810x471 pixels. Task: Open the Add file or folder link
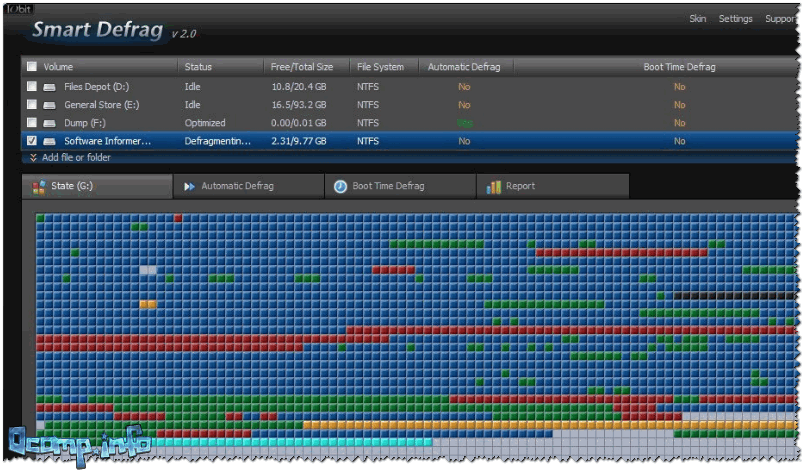[x=76, y=158]
